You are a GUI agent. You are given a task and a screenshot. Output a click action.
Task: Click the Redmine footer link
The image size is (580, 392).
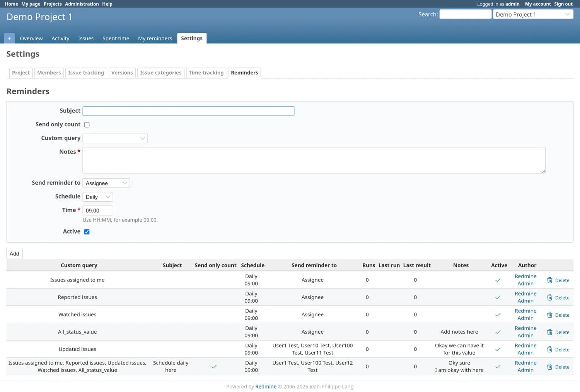[266, 387]
